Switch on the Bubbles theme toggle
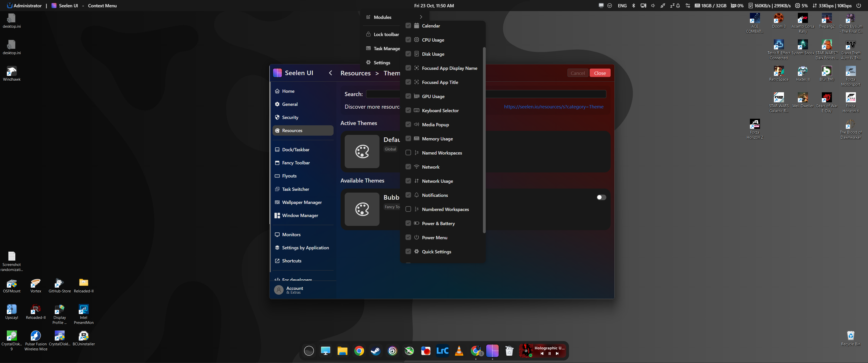868x363 pixels. (x=601, y=197)
